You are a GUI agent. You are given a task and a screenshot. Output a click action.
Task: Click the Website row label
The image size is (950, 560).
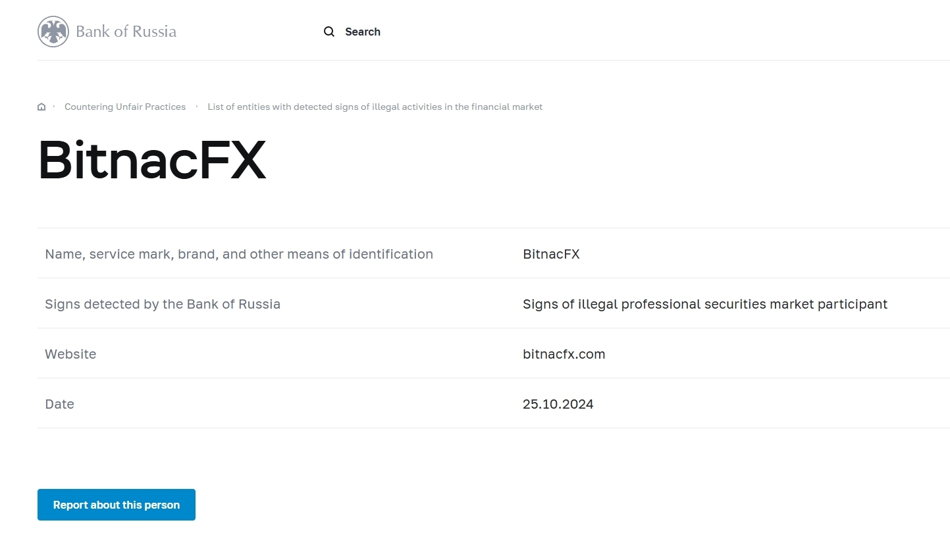[x=70, y=354]
